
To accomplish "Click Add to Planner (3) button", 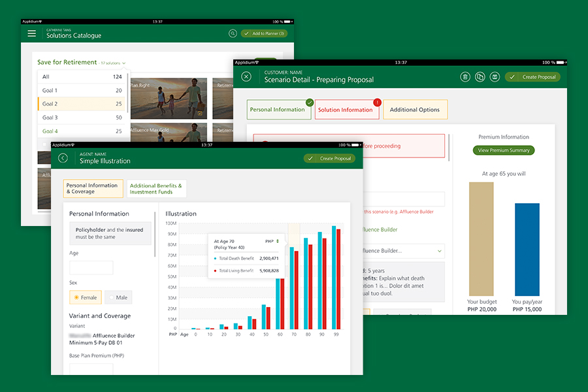I will tap(264, 33).
